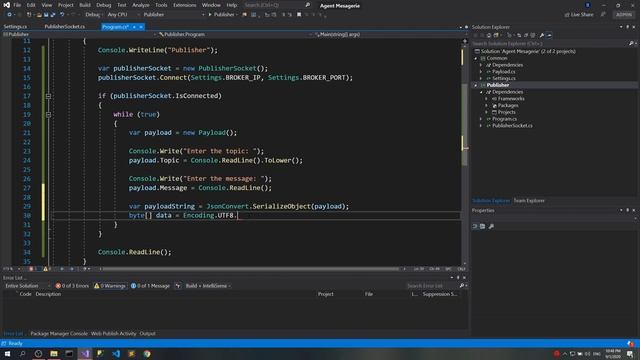Click the Open File folder icon
This screenshot has width=640, height=360.
tap(39, 15)
